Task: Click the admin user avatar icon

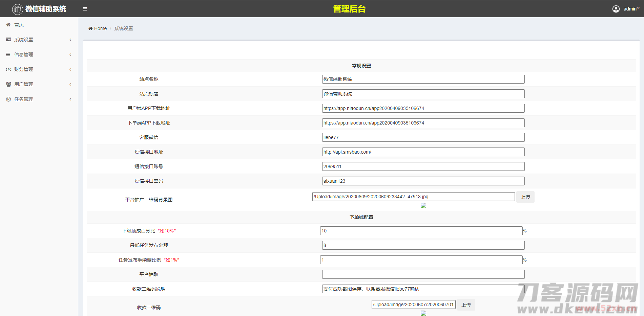Action: point(616,9)
